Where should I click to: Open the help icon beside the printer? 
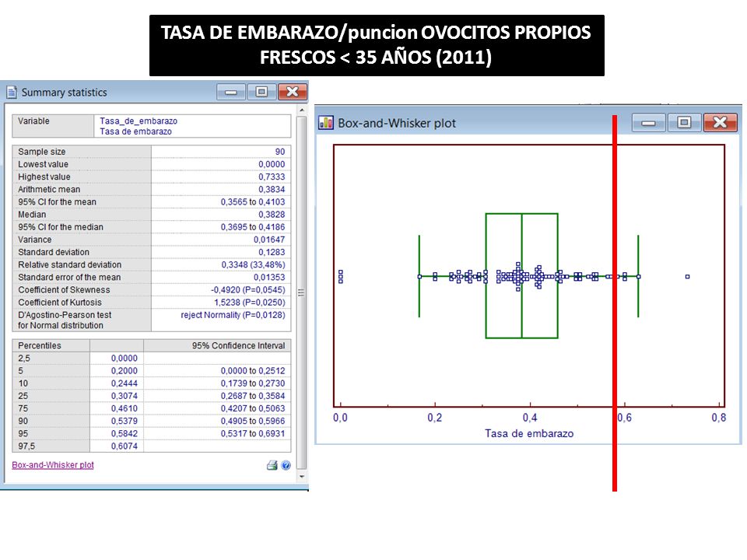click(286, 465)
